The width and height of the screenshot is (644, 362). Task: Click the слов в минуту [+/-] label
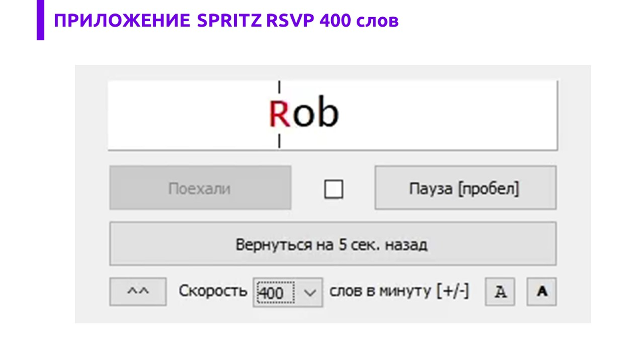point(399,290)
